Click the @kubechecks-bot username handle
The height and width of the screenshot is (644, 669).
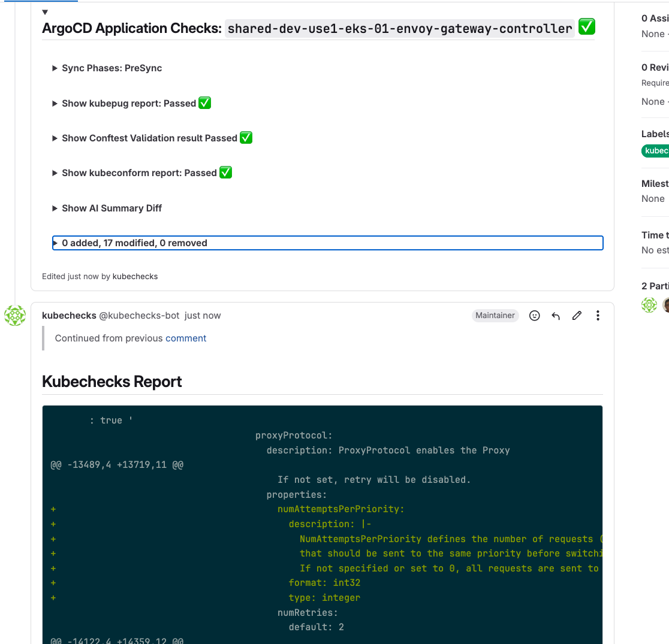click(140, 316)
